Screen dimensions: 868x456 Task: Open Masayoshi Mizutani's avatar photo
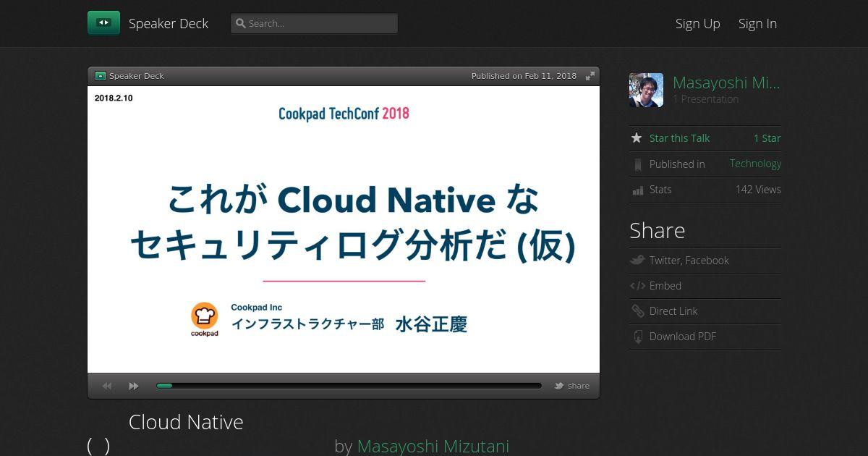[x=646, y=90]
